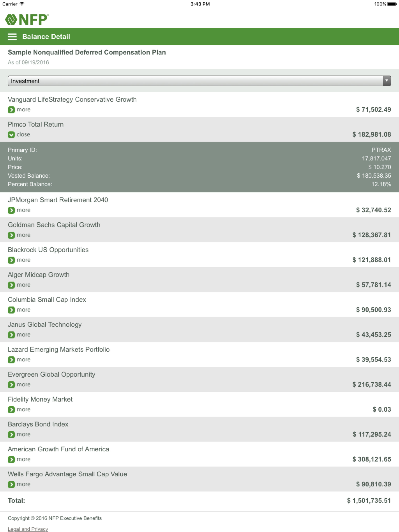Select the $ 182,981.08 Pimco balance
This screenshot has height=532, width=399.
372,134
